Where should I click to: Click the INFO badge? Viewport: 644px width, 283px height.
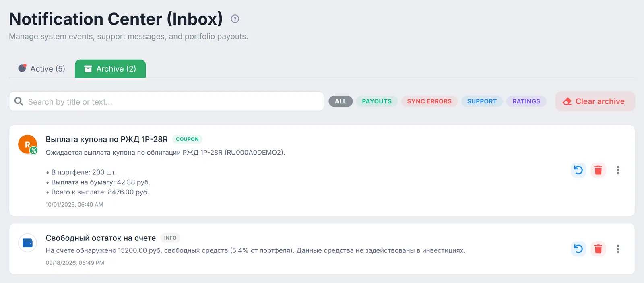tap(170, 238)
